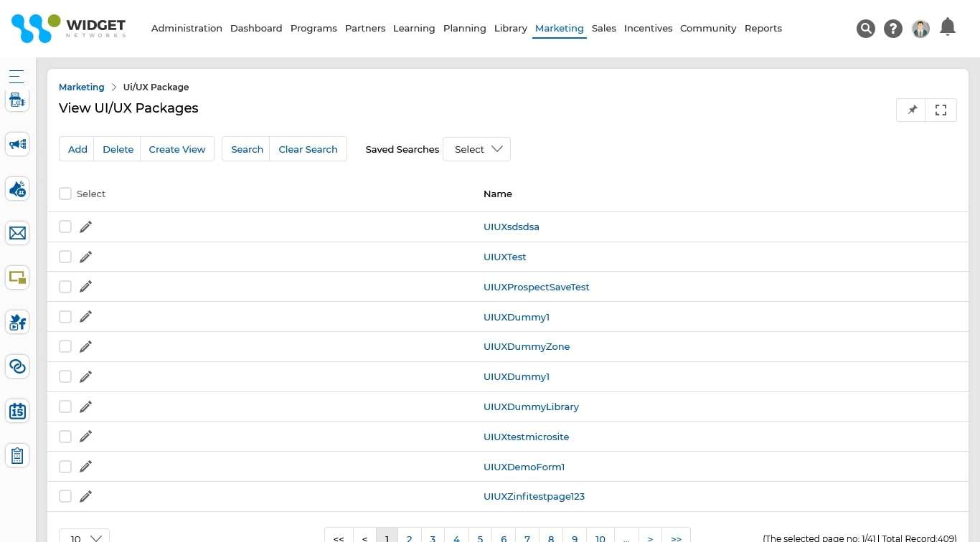Open the chain link icon in sidebar
This screenshot has height=542, width=980.
[x=17, y=366]
